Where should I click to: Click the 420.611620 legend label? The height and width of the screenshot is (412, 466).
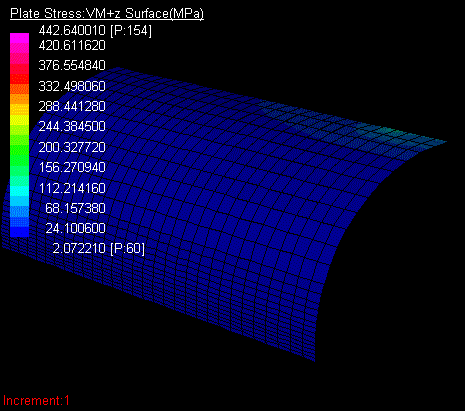pos(72,45)
